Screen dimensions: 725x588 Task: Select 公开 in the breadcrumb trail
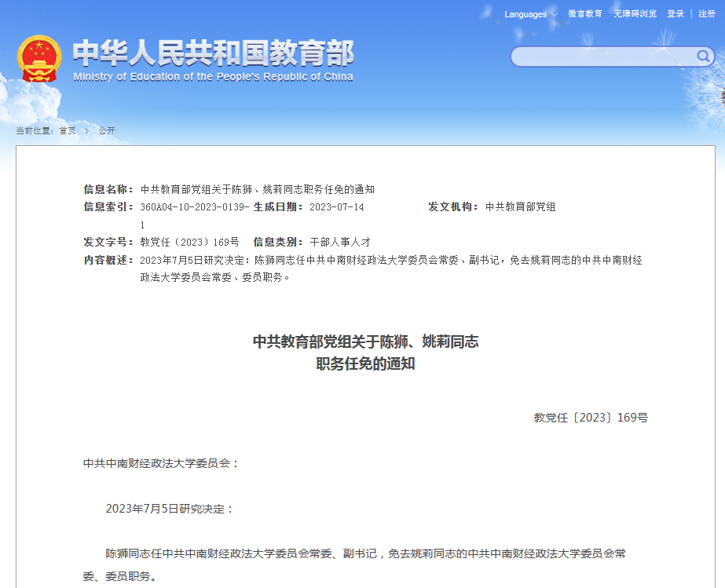point(106,131)
